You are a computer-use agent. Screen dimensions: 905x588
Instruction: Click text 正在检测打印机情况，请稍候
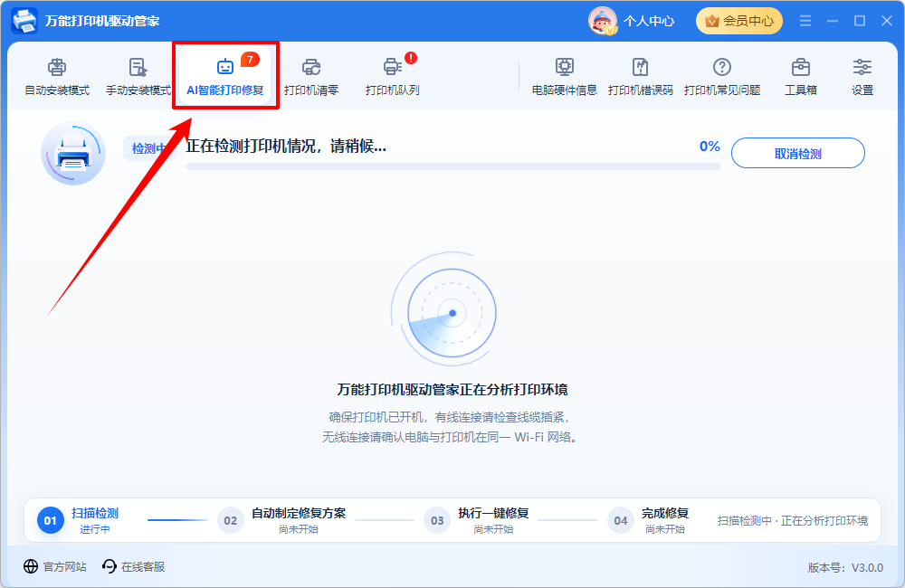point(286,146)
